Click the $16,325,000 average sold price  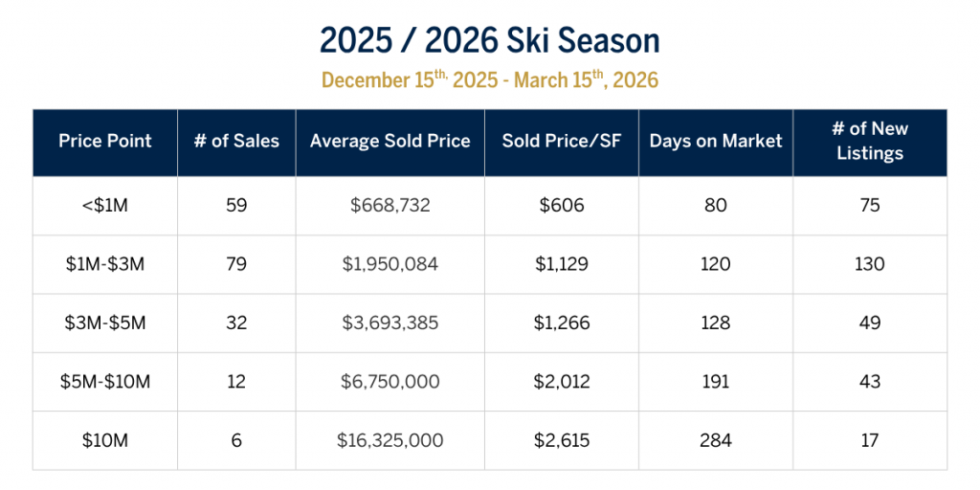(390, 440)
